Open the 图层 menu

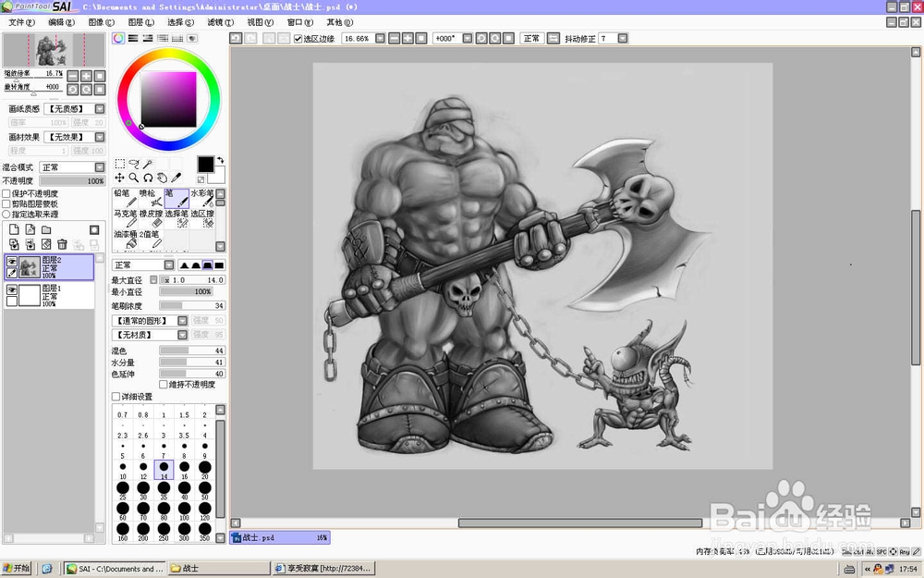(140, 22)
